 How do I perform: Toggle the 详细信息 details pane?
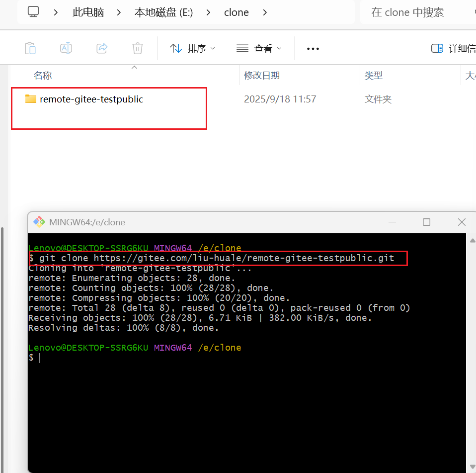point(453,48)
